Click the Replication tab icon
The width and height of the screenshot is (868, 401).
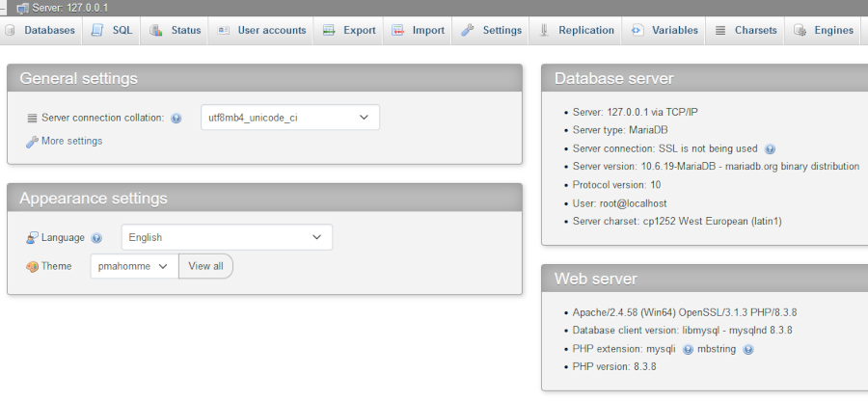(544, 31)
